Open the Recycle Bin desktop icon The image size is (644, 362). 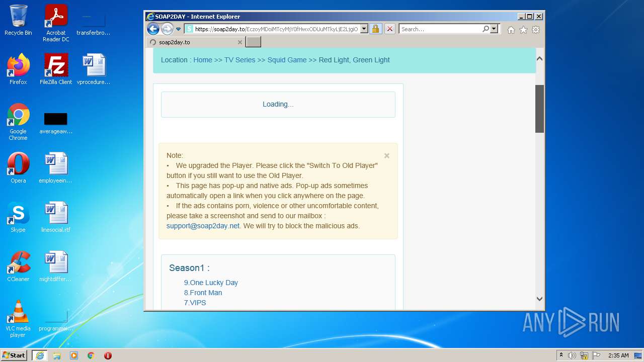(18, 20)
